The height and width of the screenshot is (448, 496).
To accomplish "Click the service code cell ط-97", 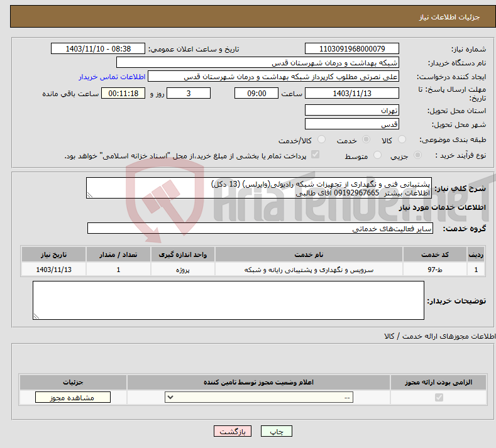I will coord(435,270).
